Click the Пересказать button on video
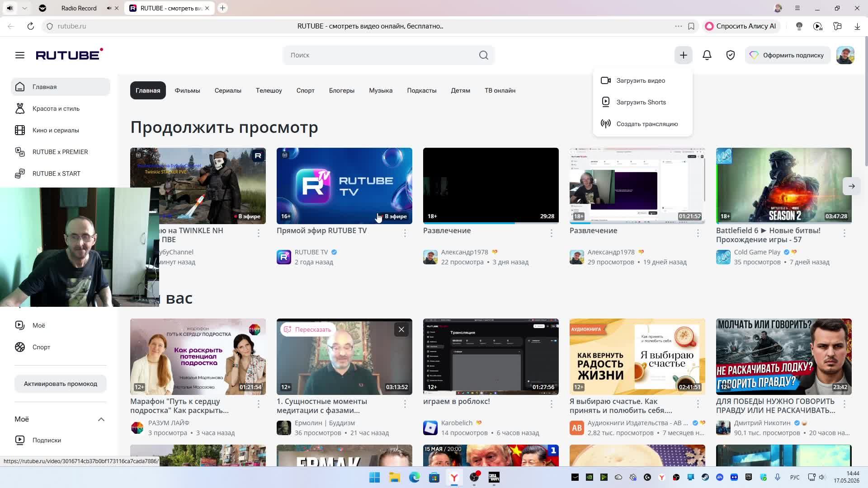The width and height of the screenshot is (868, 488). click(307, 329)
